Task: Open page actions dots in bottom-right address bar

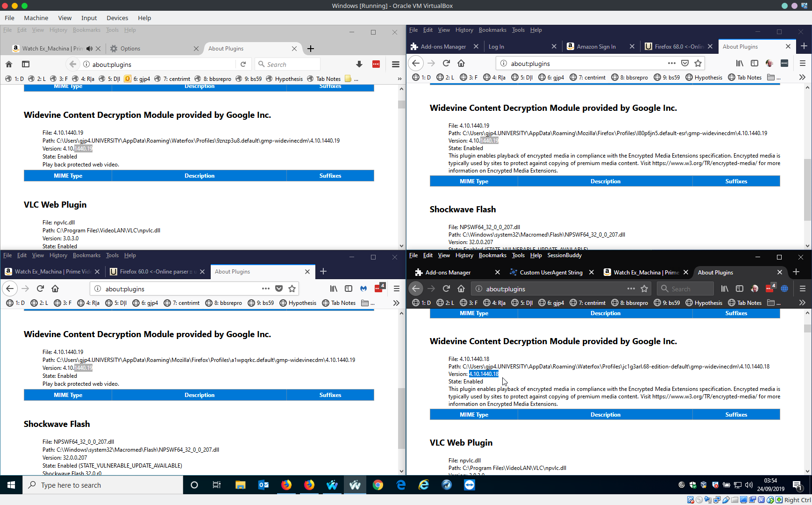Action: point(631,289)
